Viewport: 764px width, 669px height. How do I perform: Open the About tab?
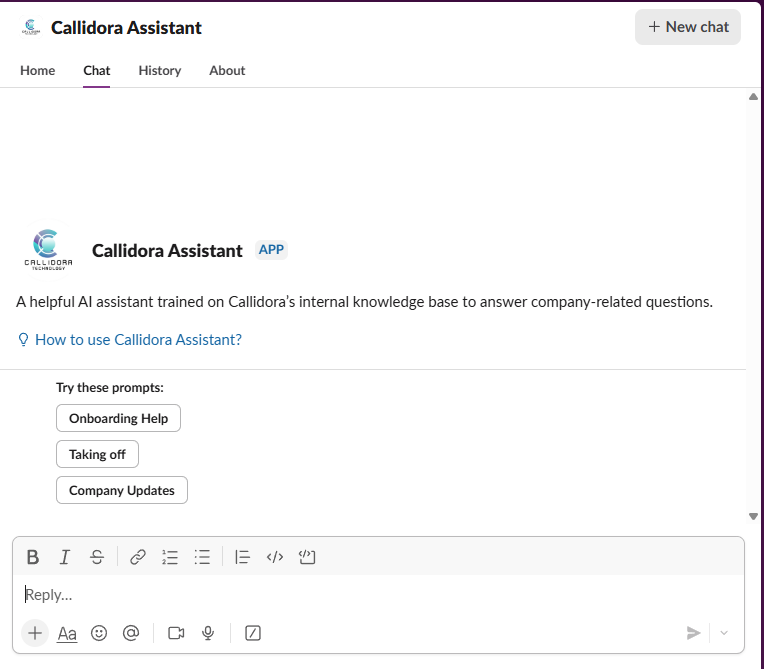(227, 71)
